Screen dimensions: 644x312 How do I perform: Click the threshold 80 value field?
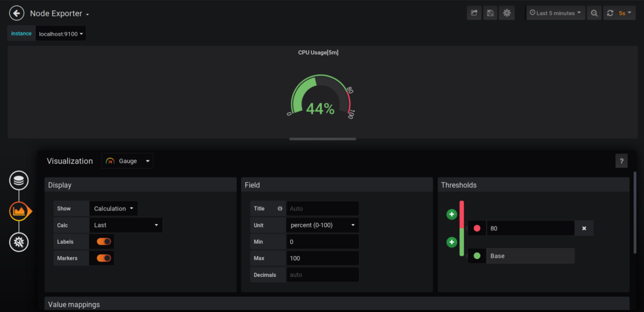[530, 228]
